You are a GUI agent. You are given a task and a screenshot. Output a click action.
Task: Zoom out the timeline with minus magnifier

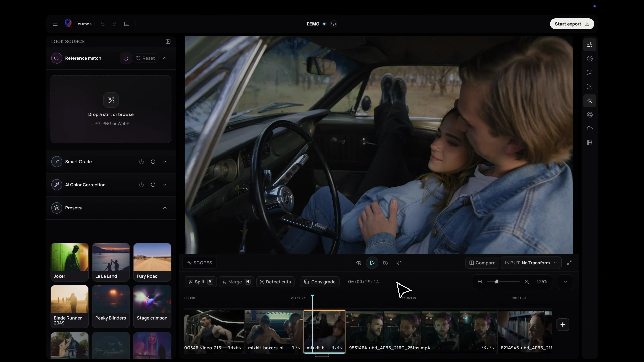pyautogui.click(x=480, y=282)
